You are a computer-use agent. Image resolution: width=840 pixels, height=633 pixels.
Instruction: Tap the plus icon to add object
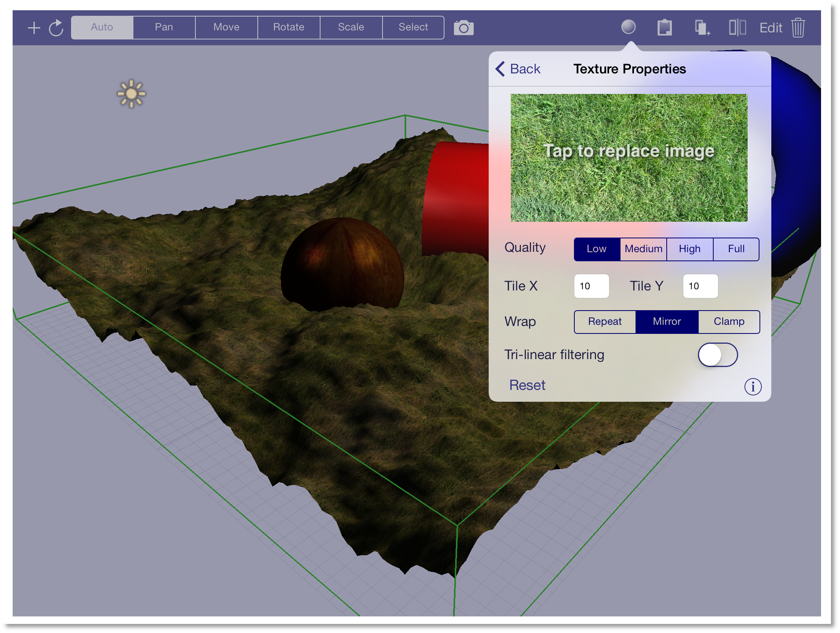tap(34, 28)
